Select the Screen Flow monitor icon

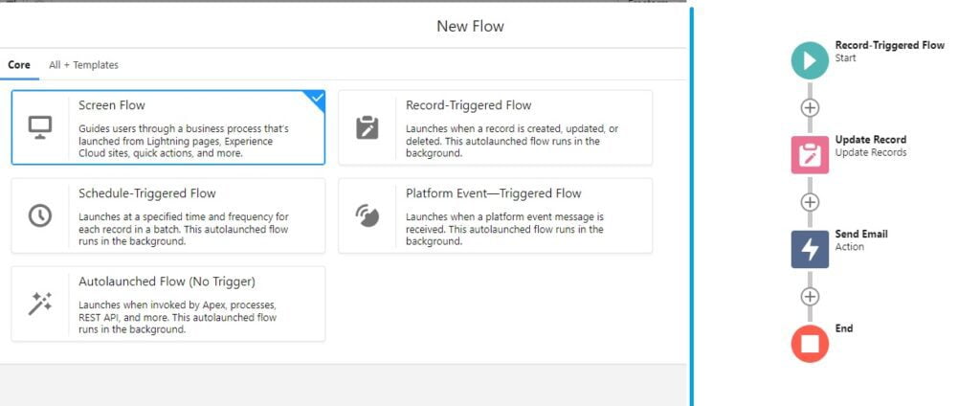pos(40,127)
